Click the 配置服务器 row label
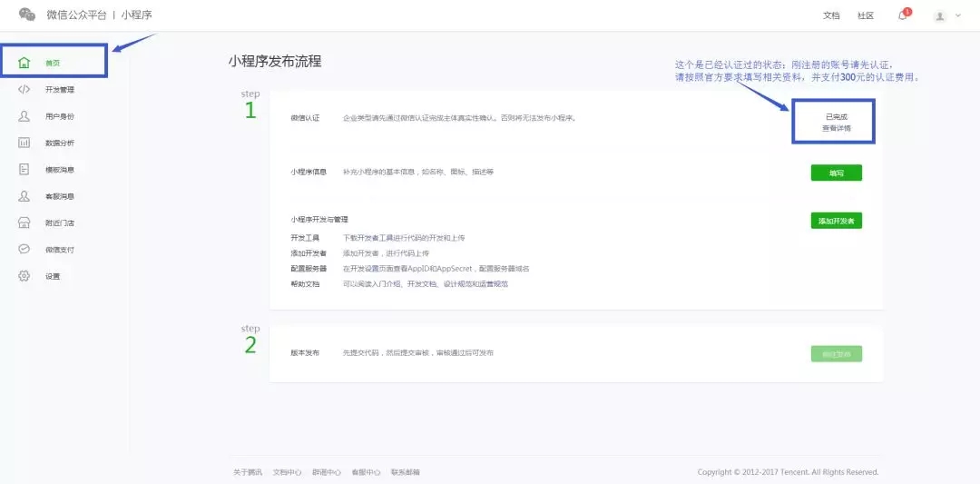 [x=309, y=268]
